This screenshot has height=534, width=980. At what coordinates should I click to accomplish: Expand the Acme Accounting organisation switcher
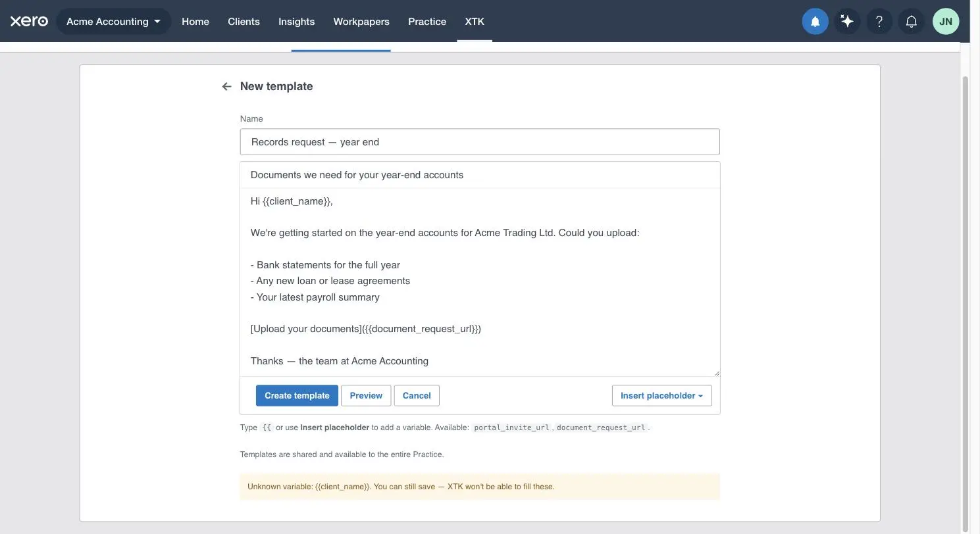(x=114, y=22)
